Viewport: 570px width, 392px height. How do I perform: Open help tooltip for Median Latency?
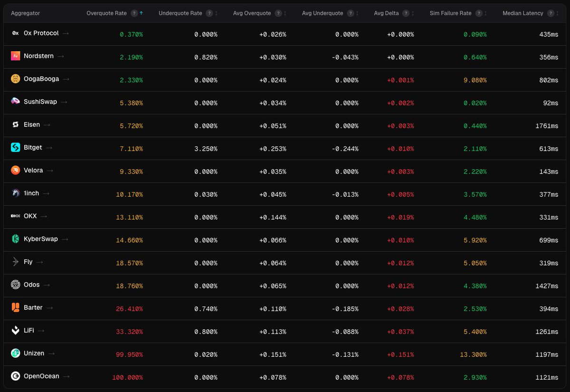pos(551,13)
